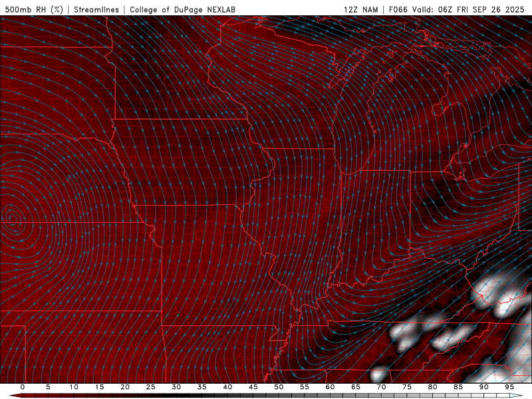This screenshot has height=399, width=532.
Task: Click the "70" value on RH scale
Action: click(x=381, y=387)
